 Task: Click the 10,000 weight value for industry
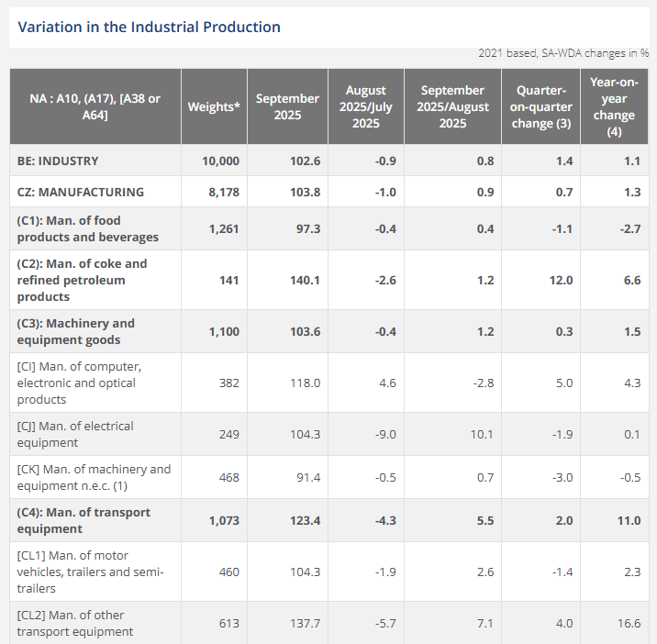(x=220, y=161)
